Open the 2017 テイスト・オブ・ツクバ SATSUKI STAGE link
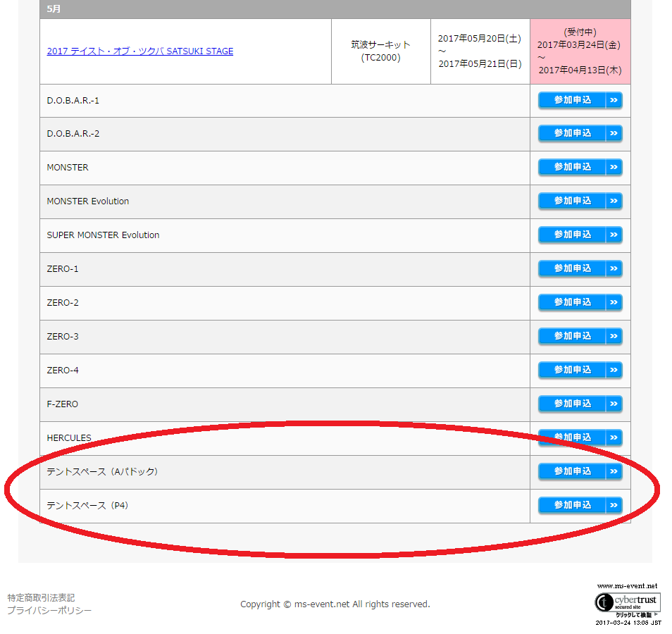 point(139,51)
